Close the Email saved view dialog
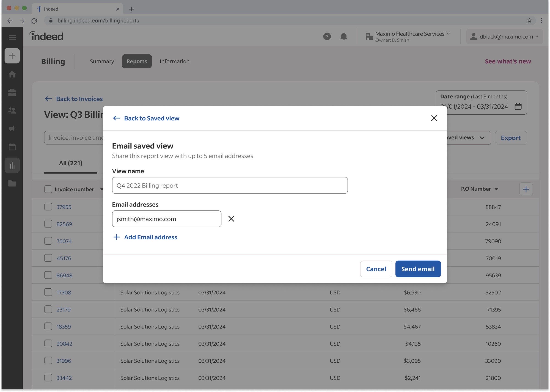The image size is (550, 392). point(434,118)
